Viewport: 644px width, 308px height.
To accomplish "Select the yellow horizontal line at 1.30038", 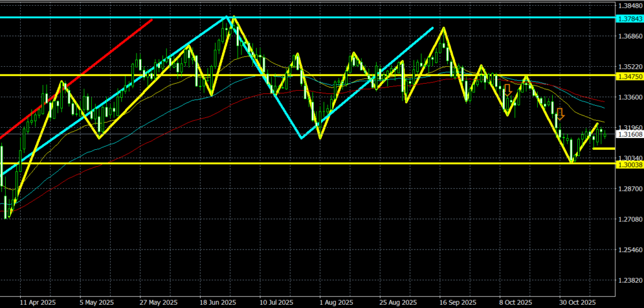I will click(314, 164).
